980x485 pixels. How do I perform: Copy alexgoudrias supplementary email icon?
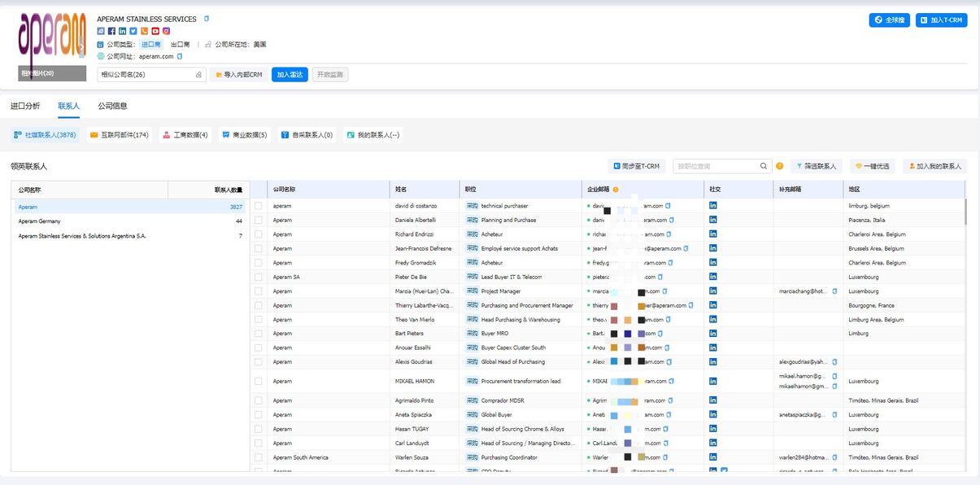pyautogui.click(x=834, y=361)
